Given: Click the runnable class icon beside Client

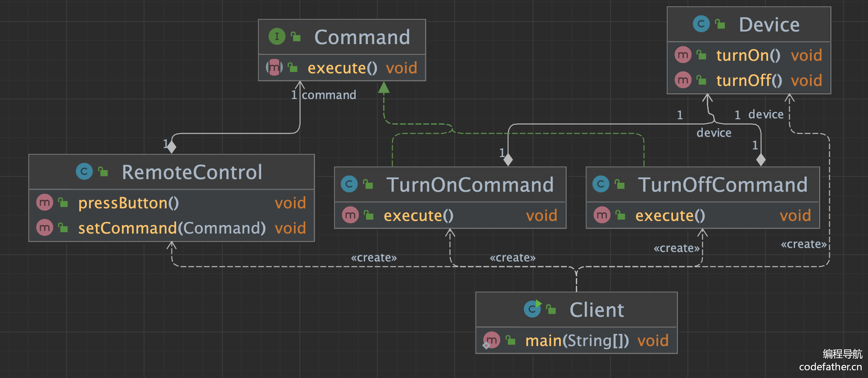Looking at the screenshot, I should pyautogui.click(x=532, y=309).
